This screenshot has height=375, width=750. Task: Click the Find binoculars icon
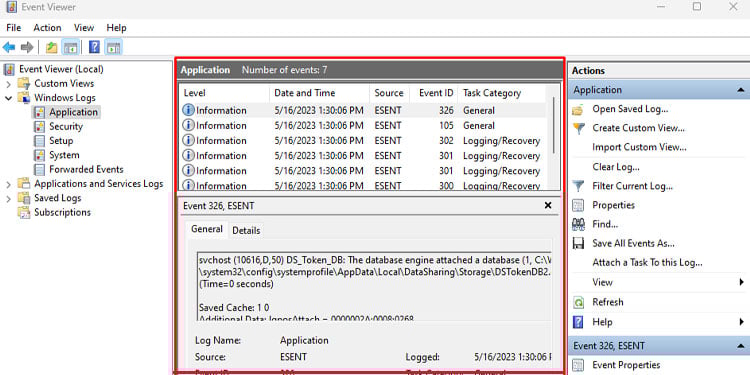pyautogui.click(x=578, y=224)
